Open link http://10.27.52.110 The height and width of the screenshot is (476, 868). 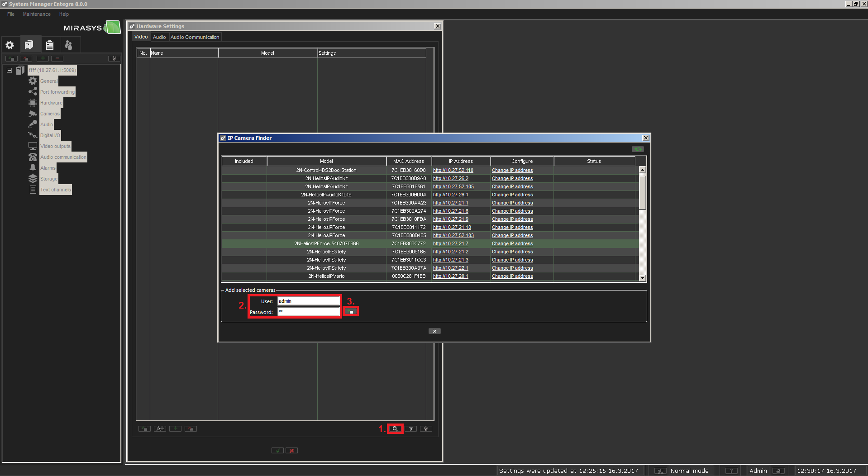point(453,171)
